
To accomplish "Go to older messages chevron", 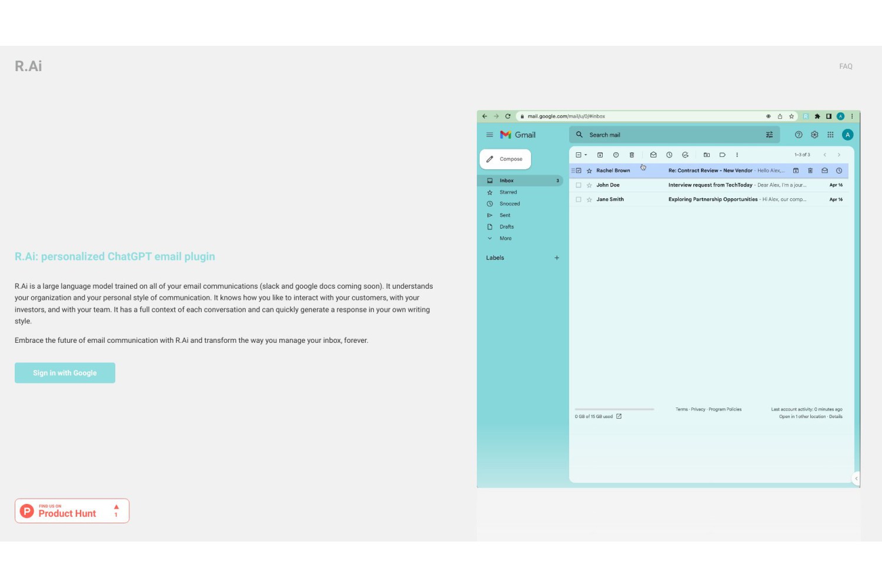I will pos(839,155).
